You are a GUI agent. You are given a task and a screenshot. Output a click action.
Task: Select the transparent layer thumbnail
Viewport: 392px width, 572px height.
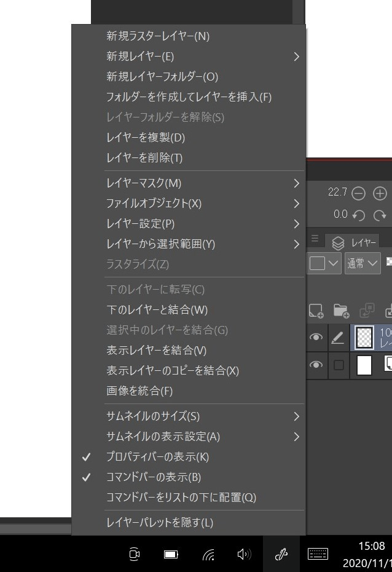pyautogui.click(x=364, y=338)
